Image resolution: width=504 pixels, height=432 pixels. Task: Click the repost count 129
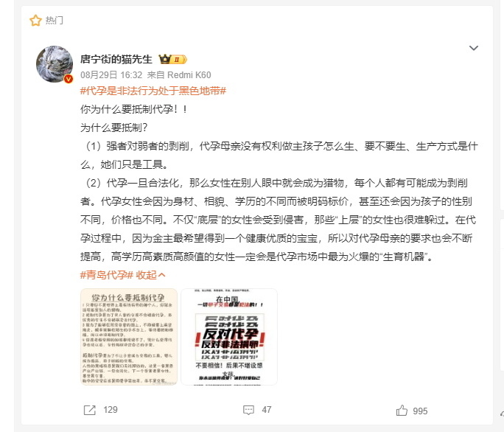click(x=111, y=410)
